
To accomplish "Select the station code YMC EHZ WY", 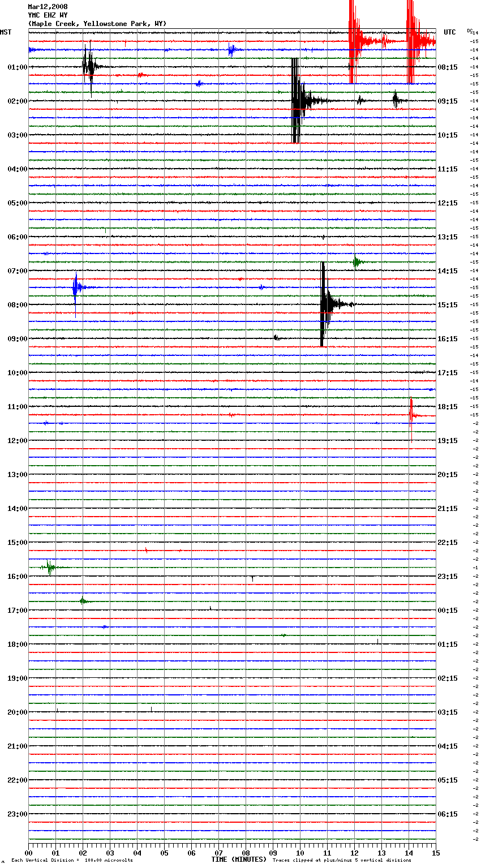I will tap(48, 15).
